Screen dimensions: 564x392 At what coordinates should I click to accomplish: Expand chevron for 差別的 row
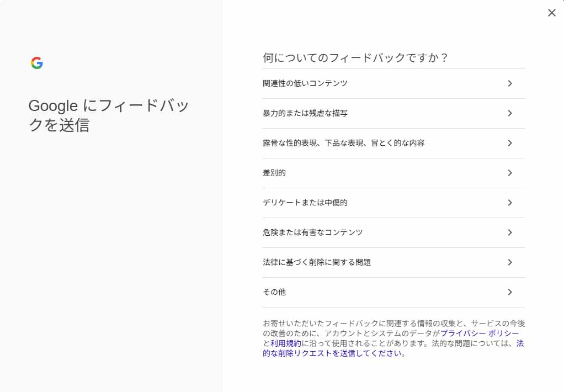(x=510, y=173)
